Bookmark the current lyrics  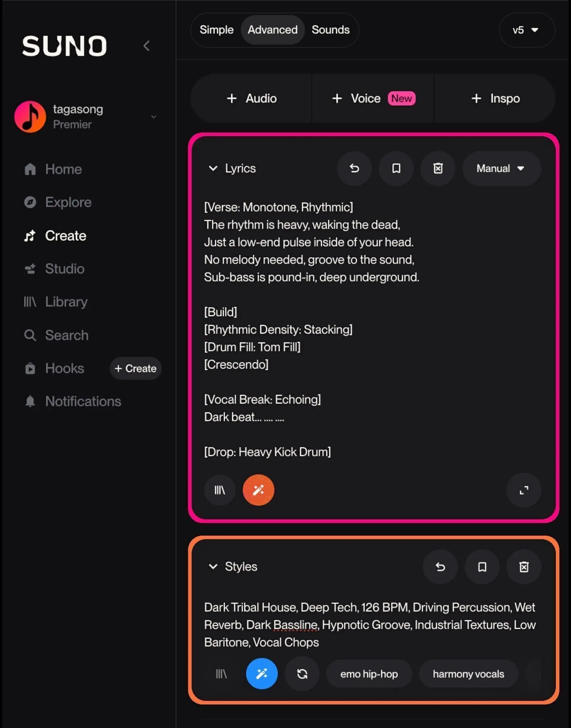click(396, 168)
